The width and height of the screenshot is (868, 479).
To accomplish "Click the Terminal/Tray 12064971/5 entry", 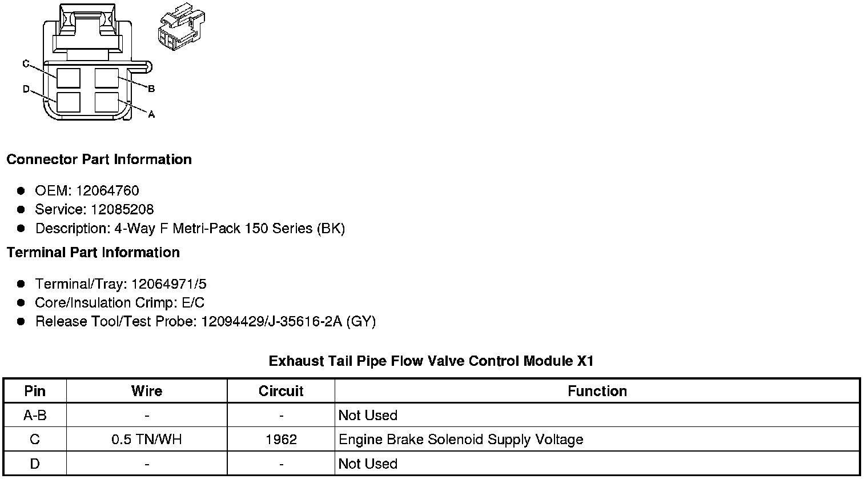I will coord(120,284).
